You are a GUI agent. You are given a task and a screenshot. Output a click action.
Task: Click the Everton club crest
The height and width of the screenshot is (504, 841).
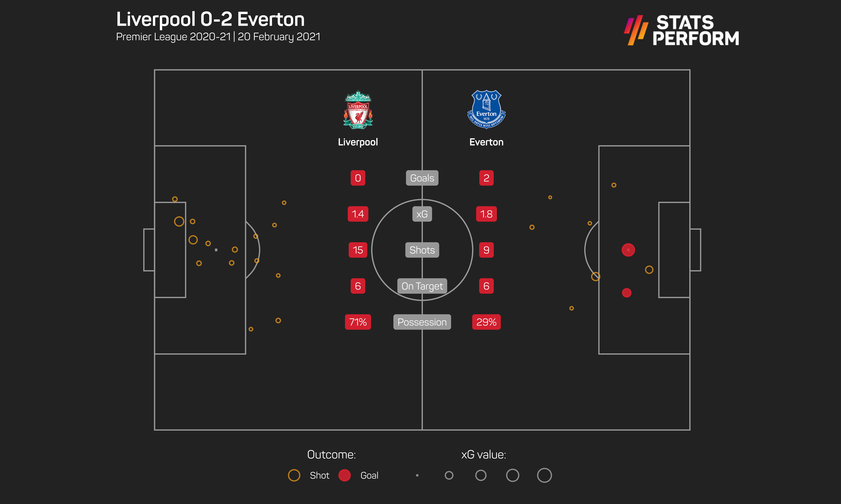[486, 109]
